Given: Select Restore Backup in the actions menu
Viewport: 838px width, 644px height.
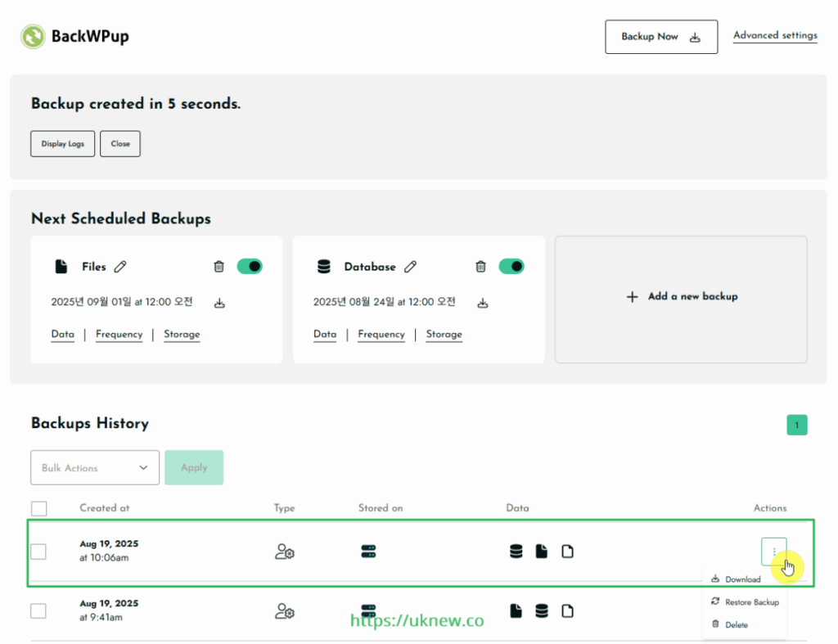Looking at the screenshot, I should coord(751,602).
